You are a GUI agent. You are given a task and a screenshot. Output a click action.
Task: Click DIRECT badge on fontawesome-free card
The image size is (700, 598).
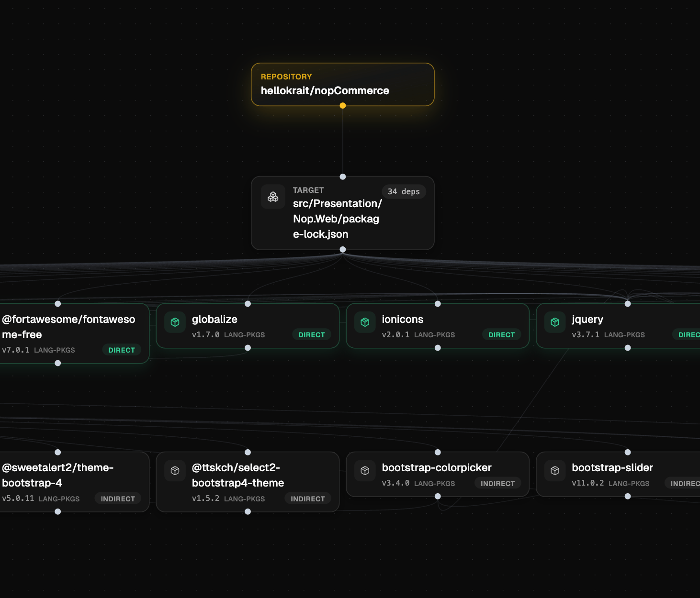click(122, 350)
